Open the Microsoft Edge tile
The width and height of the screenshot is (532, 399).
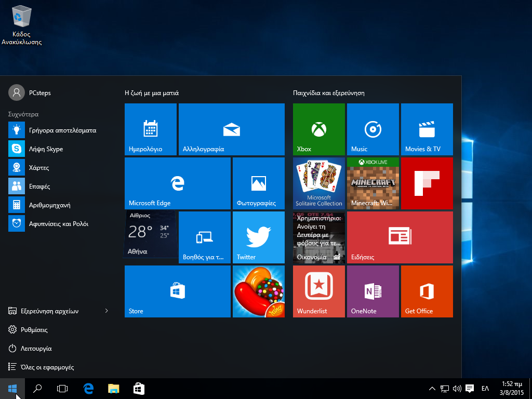tap(177, 183)
